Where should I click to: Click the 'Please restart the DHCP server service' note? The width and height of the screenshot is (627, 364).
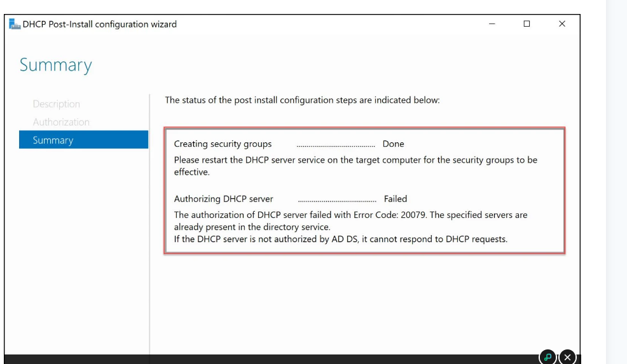[x=355, y=166]
